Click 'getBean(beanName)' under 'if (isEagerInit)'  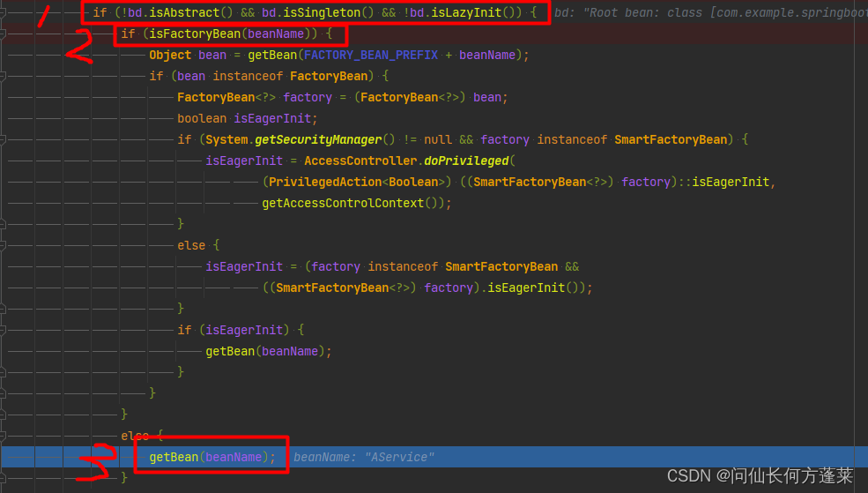click(265, 351)
